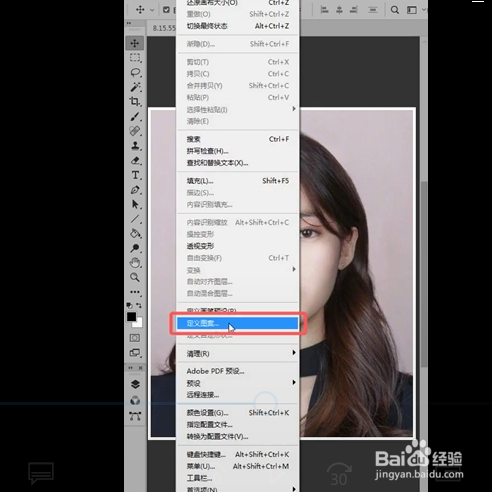Swap foreground and background colors

139,305
